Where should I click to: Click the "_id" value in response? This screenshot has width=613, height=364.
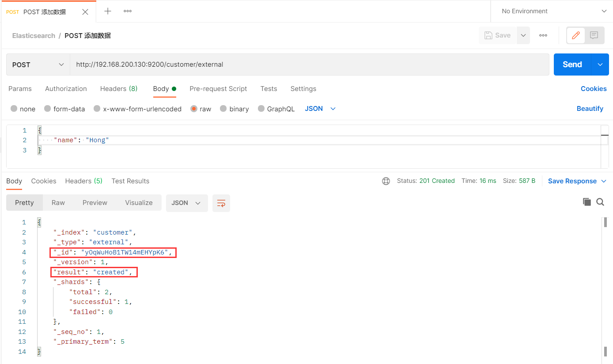pos(125,252)
